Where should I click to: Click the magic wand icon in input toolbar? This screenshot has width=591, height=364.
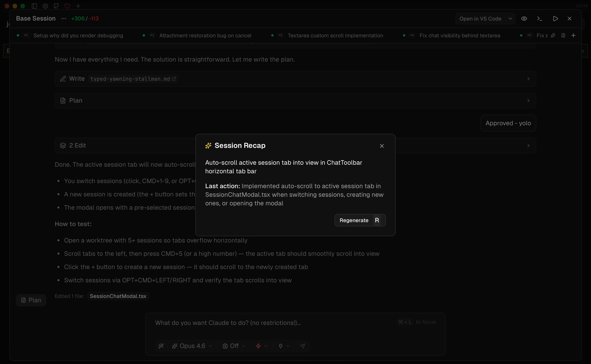click(x=161, y=346)
